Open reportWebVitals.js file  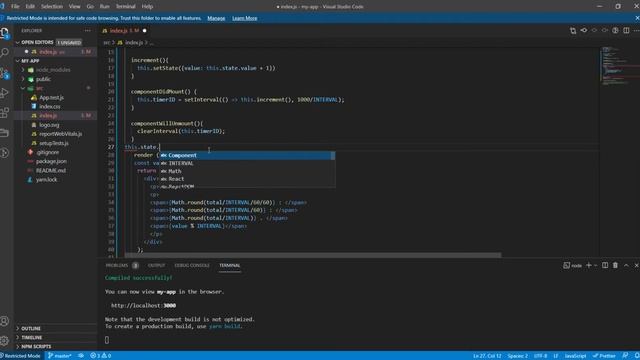coord(60,134)
